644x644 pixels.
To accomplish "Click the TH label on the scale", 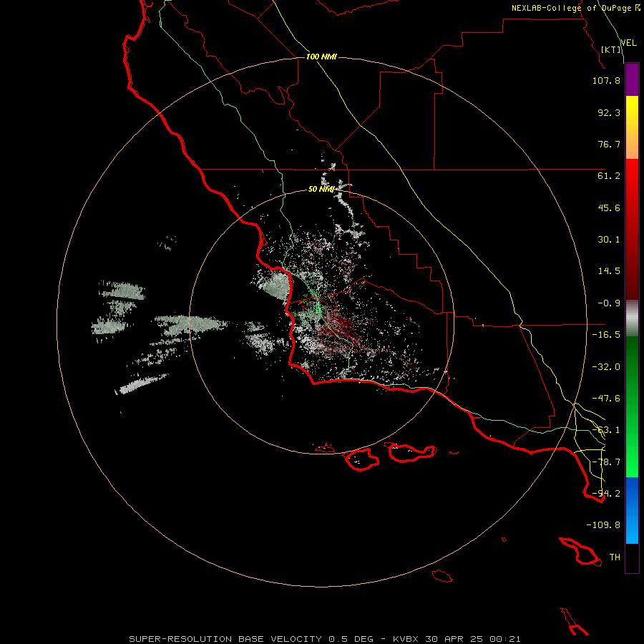I will pos(615,557).
